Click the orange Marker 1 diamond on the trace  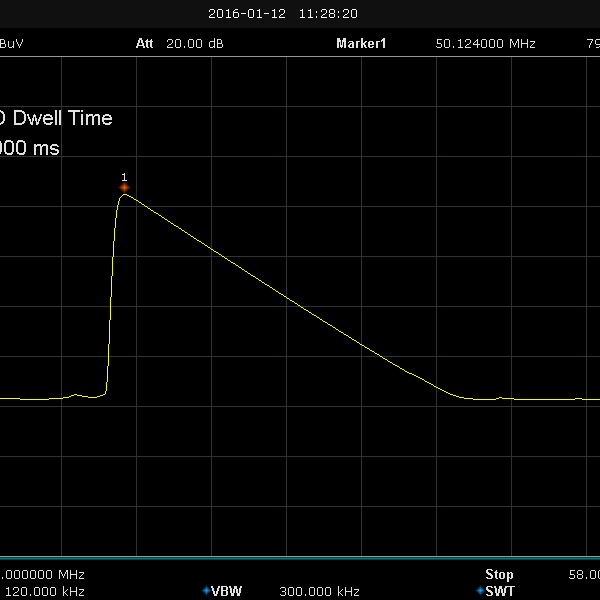tap(124, 188)
